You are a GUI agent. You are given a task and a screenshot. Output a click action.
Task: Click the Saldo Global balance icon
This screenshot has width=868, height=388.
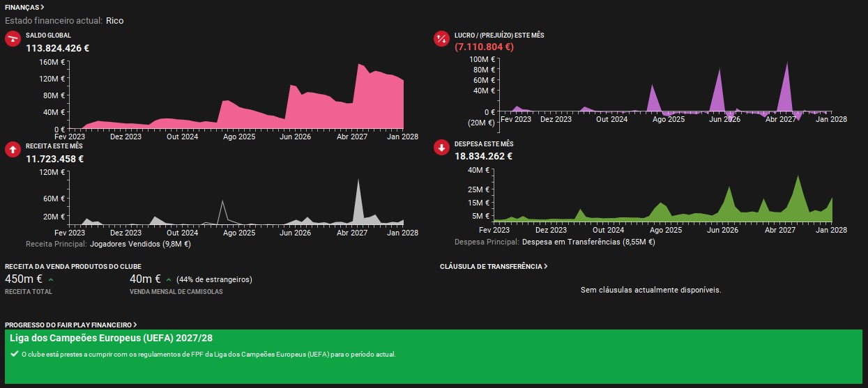(13, 39)
